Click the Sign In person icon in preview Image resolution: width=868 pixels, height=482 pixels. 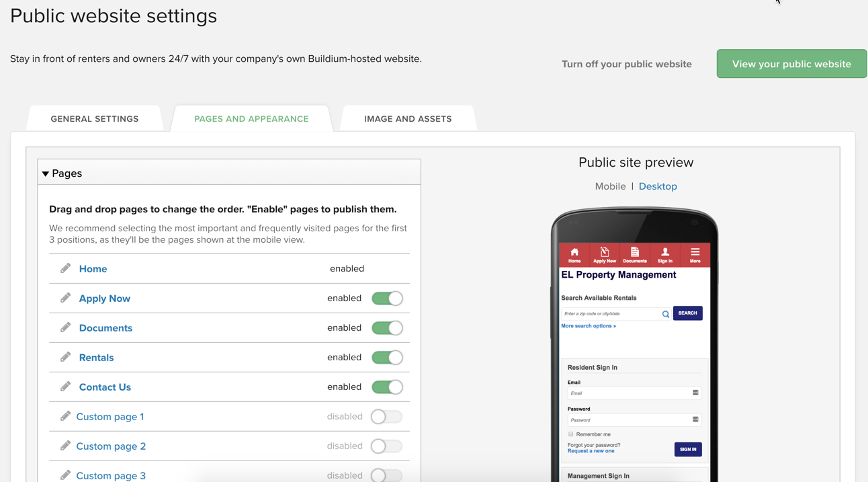[x=664, y=254]
